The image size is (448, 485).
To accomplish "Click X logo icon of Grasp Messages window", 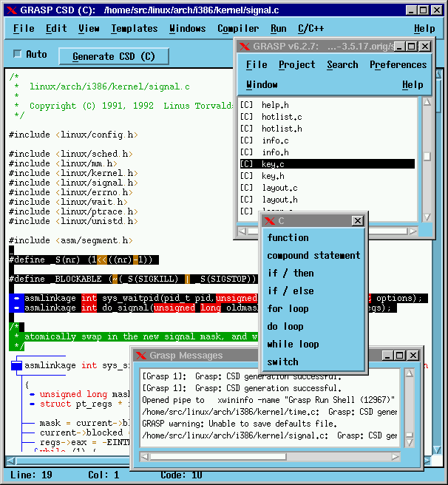I will pos(141,356).
